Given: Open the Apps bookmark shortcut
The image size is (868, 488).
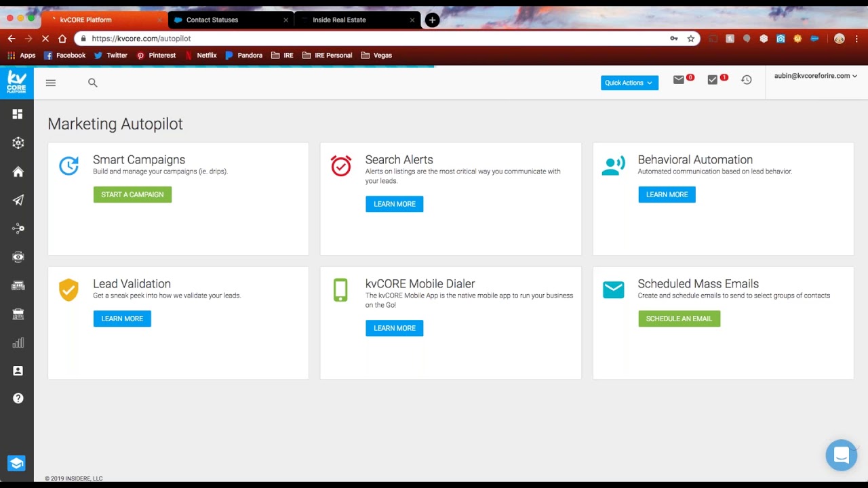Looking at the screenshot, I should (21, 56).
